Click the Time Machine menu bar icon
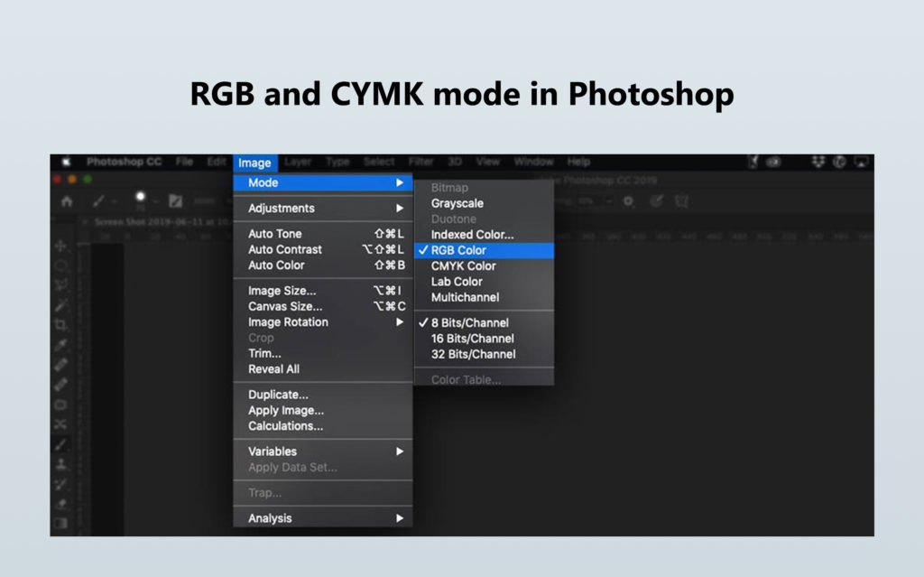 pyautogui.click(x=840, y=162)
